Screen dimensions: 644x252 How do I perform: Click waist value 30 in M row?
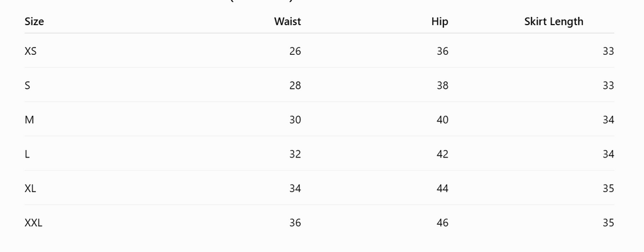pyautogui.click(x=295, y=120)
